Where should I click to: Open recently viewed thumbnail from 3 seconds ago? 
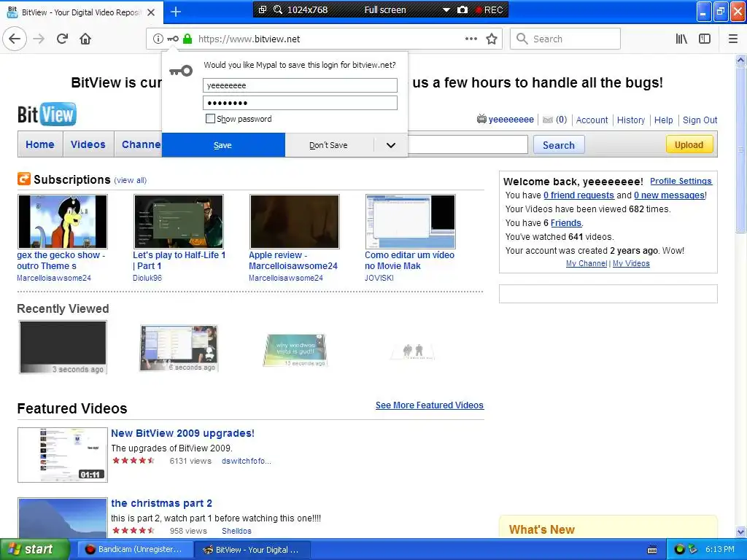pyautogui.click(x=63, y=347)
